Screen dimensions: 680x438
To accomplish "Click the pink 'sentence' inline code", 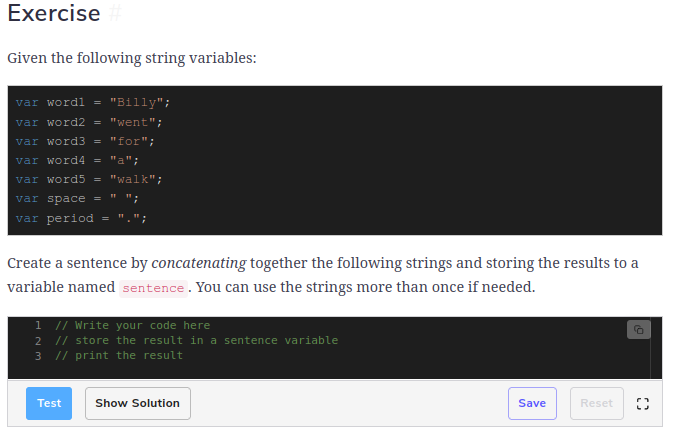I will click(153, 288).
